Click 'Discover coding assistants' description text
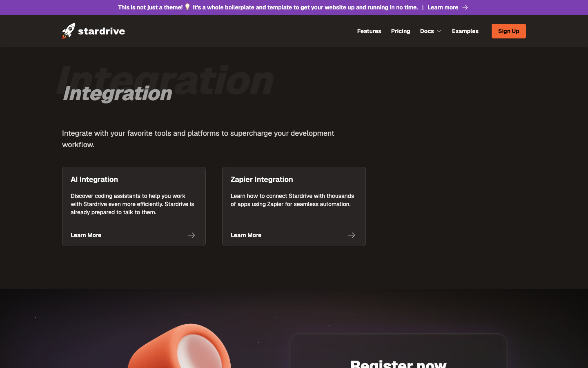Screen dimensions: 588x368 tap(132, 204)
